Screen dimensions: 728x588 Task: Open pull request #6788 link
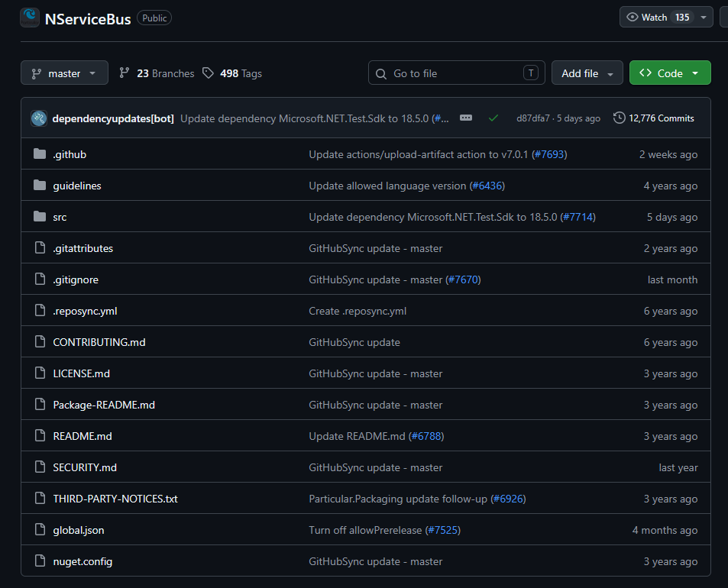coord(426,436)
